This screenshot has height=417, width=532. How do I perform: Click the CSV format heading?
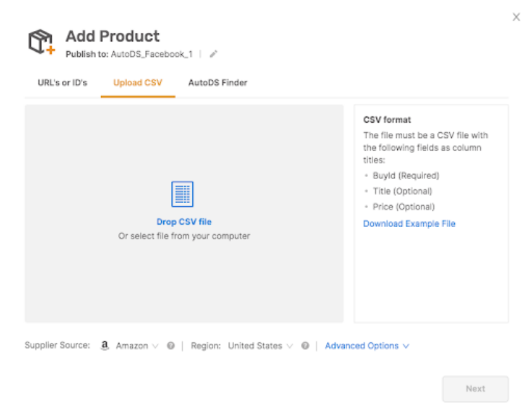387,120
